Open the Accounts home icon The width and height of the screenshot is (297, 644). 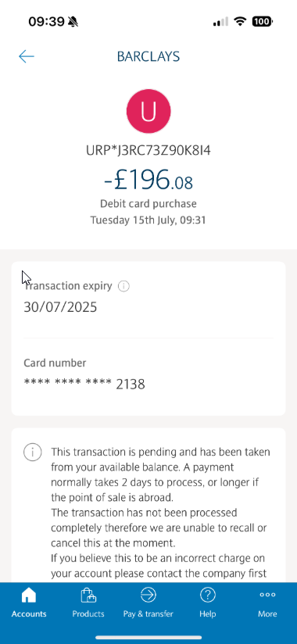coord(29,595)
